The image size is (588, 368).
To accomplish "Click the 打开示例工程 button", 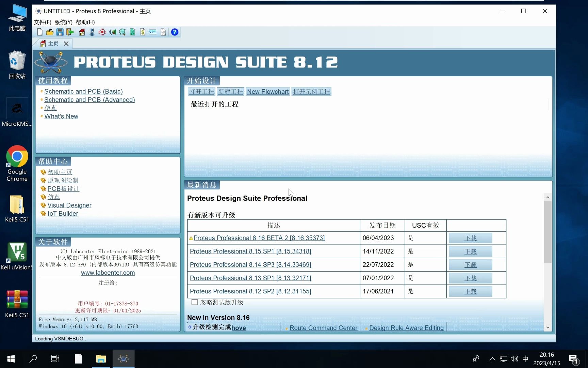I will click(311, 92).
